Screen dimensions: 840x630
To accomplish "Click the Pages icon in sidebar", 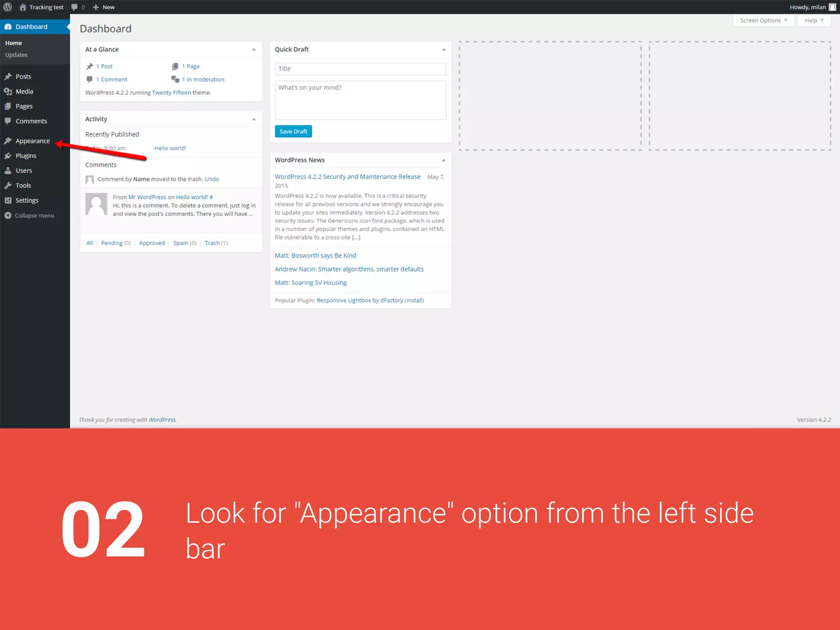I will point(8,106).
